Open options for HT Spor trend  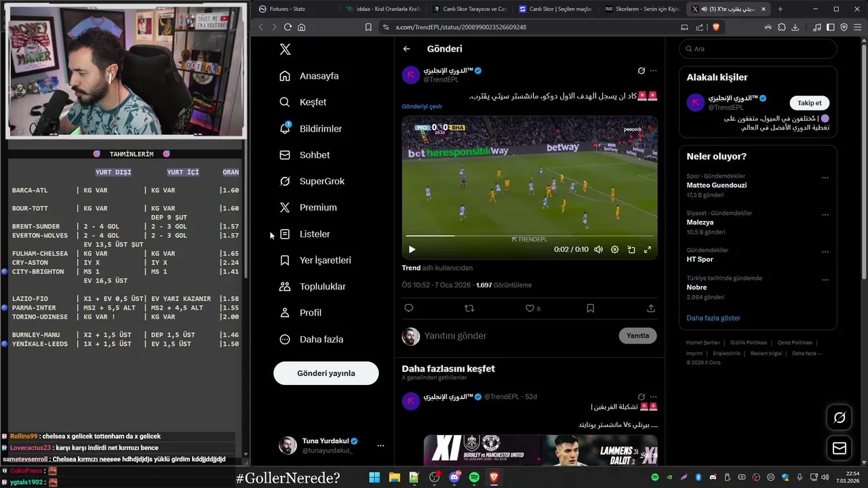[825, 251]
